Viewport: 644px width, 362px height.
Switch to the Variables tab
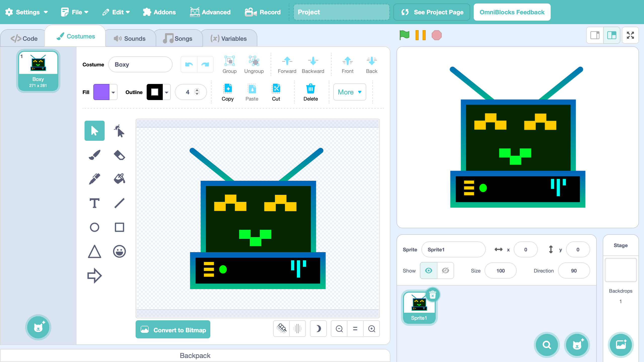pyautogui.click(x=229, y=38)
